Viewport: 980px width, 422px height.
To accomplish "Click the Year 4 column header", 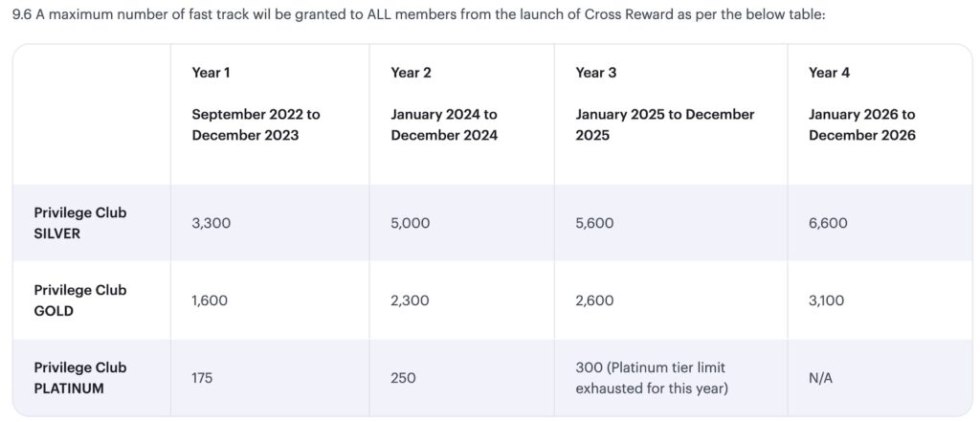I will (x=829, y=73).
